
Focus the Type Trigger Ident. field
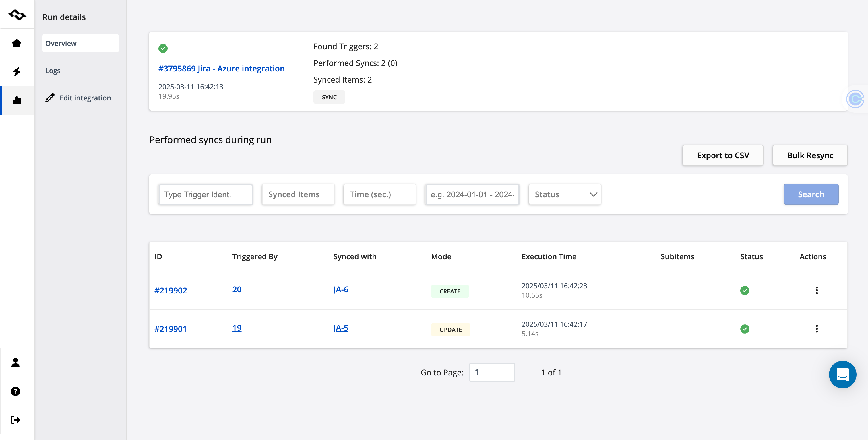(x=206, y=194)
